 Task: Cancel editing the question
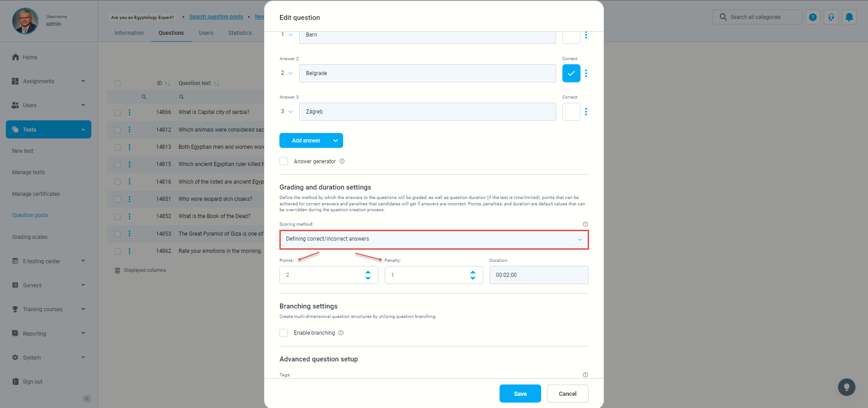pyautogui.click(x=567, y=394)
